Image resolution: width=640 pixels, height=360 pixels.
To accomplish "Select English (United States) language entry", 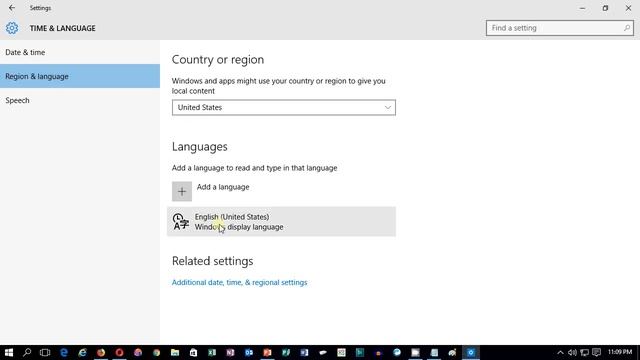I will click(x=281, y=222).
